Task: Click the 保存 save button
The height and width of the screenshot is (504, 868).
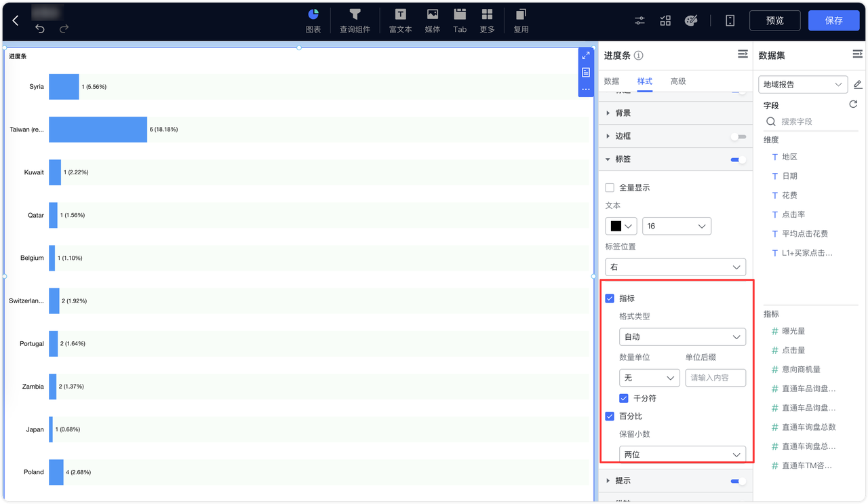Action: pyautogui.click(x=833, y=20)
